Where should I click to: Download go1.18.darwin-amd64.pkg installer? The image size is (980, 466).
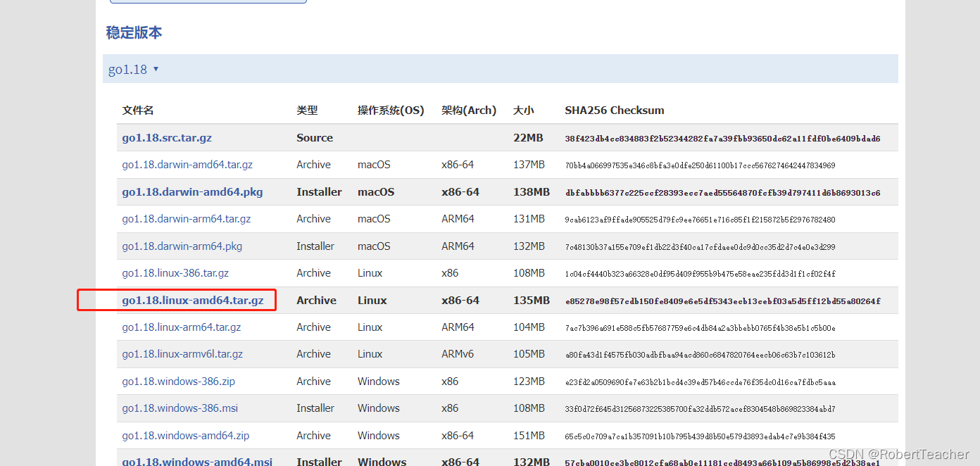(192, 192)
